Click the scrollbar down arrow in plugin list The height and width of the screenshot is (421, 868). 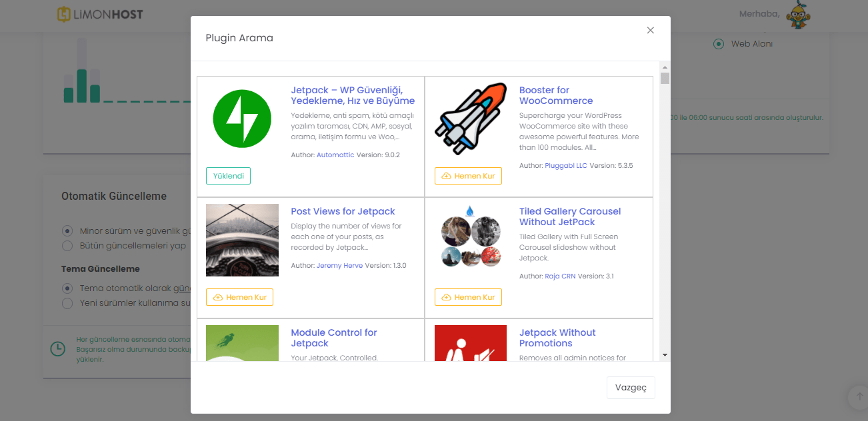click(665, 355)
